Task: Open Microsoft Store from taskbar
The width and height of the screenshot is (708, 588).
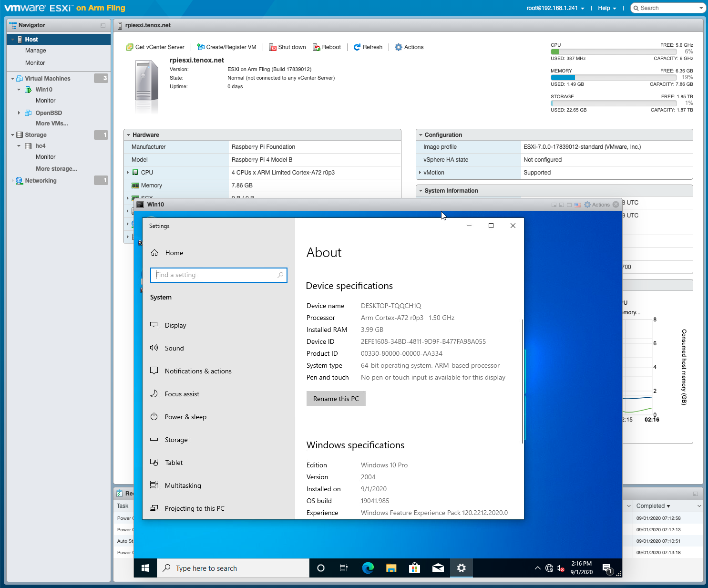Action: (x=414, y=568)
